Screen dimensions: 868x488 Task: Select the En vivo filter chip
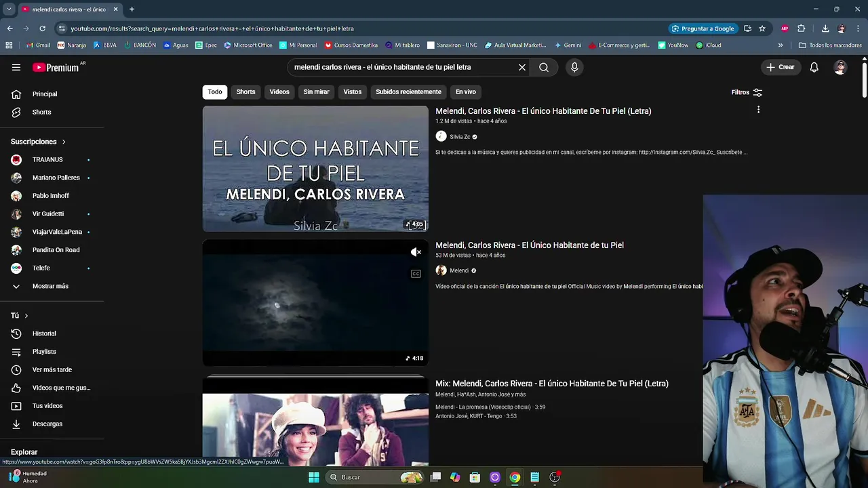(x=465, y=91)
